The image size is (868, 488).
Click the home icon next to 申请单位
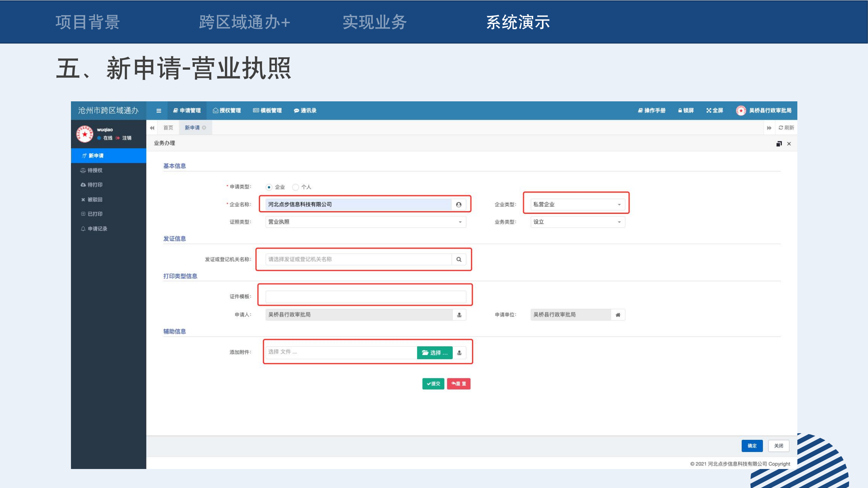click(x=618, y=315)
